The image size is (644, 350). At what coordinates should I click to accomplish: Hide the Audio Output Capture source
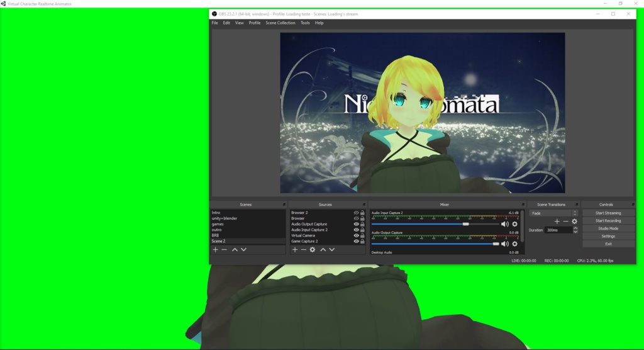(356, 224)
